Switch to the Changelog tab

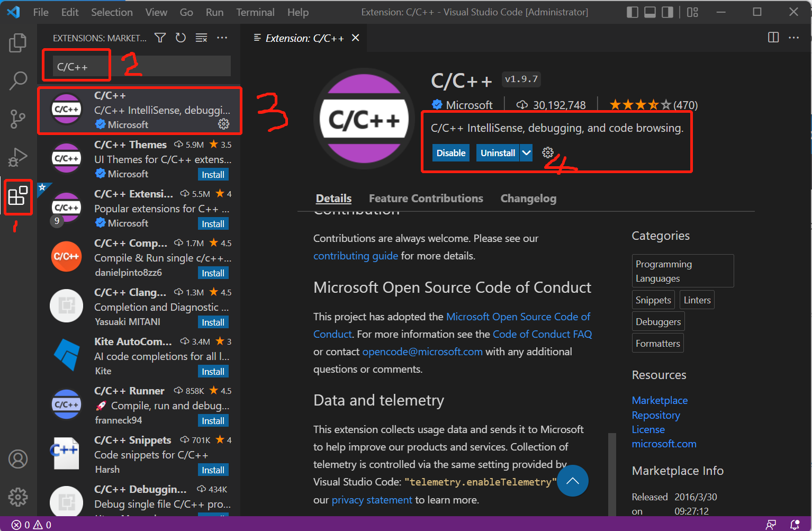tap(528, 198)
